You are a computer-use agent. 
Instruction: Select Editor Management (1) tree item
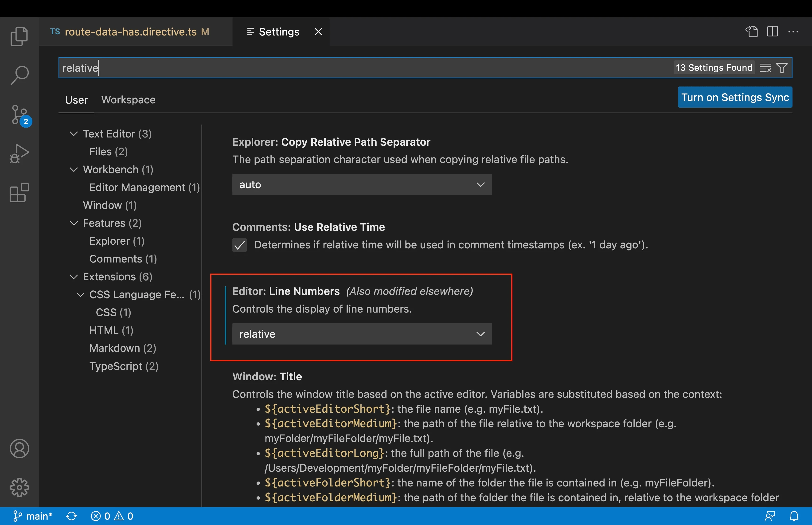click(x=144, y=188)
